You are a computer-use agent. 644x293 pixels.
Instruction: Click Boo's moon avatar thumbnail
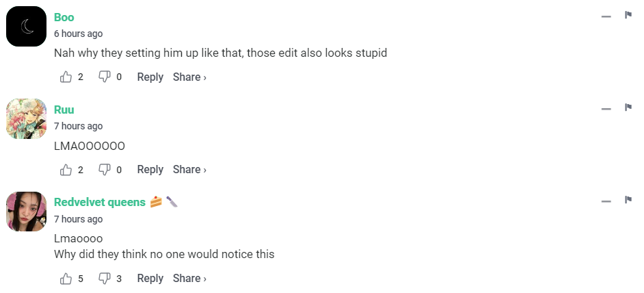pyautogui.click(x=27, y=26)
